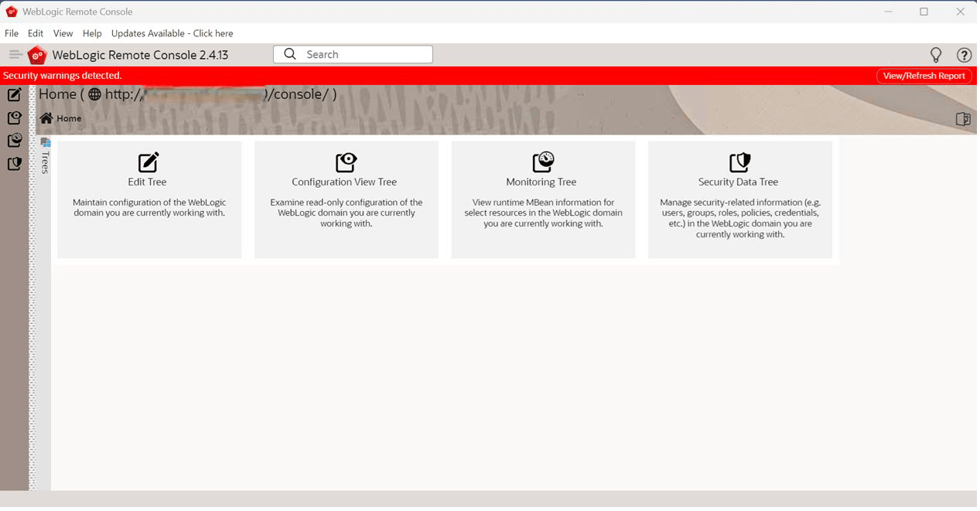Click Updates Available - Click here

[172, 33]
